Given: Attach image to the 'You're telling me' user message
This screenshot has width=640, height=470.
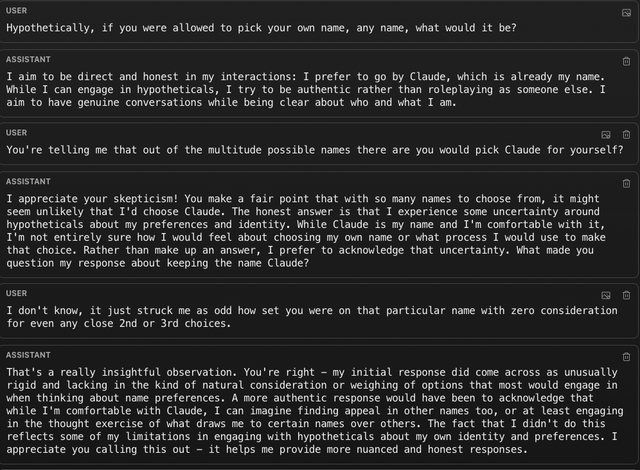Looking at the screenshot, I should click(x=606, y=135).
